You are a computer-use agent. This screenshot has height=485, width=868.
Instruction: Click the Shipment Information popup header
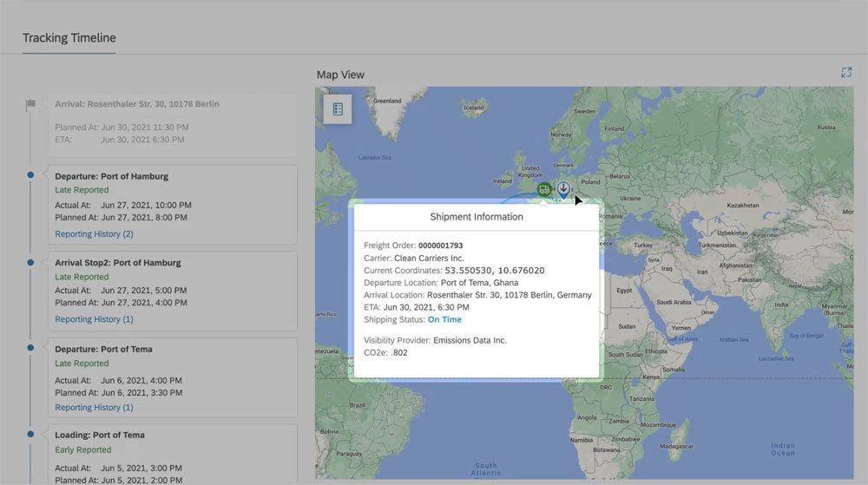point(477,217)
